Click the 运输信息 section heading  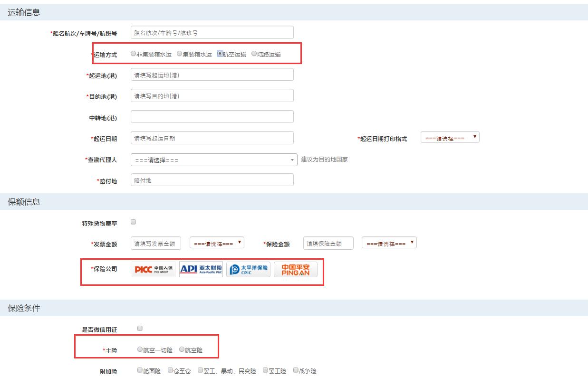pyautogui.click(x=24, y=12)
